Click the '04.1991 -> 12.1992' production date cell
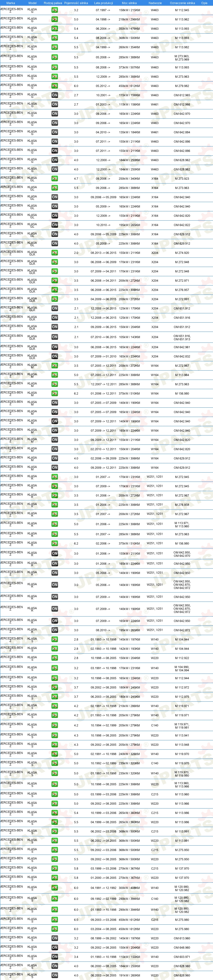 104,888
